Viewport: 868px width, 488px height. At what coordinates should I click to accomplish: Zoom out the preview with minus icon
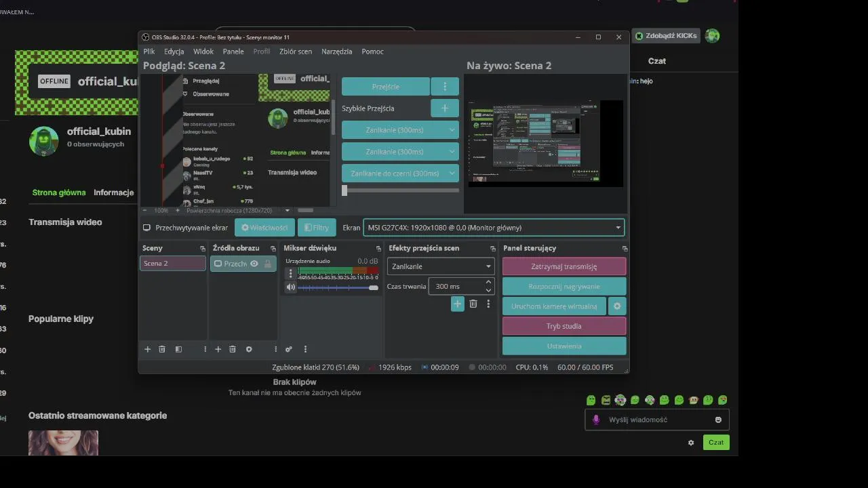pyautogui.click(x=144, y=211)
